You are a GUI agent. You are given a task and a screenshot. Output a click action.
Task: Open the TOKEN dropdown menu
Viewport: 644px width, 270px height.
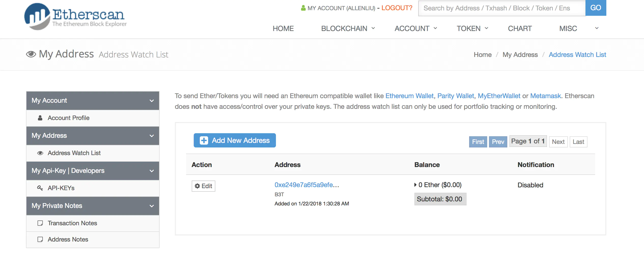(472, 28)
